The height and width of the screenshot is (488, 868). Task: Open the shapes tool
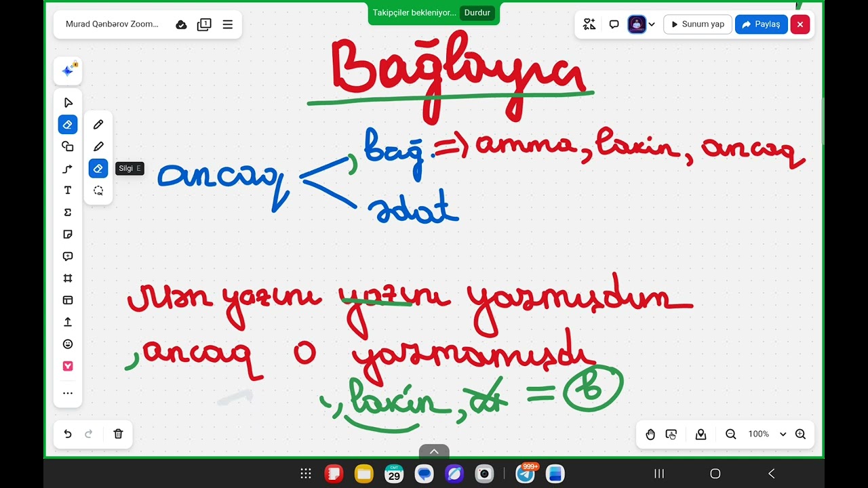pos(68,146)
